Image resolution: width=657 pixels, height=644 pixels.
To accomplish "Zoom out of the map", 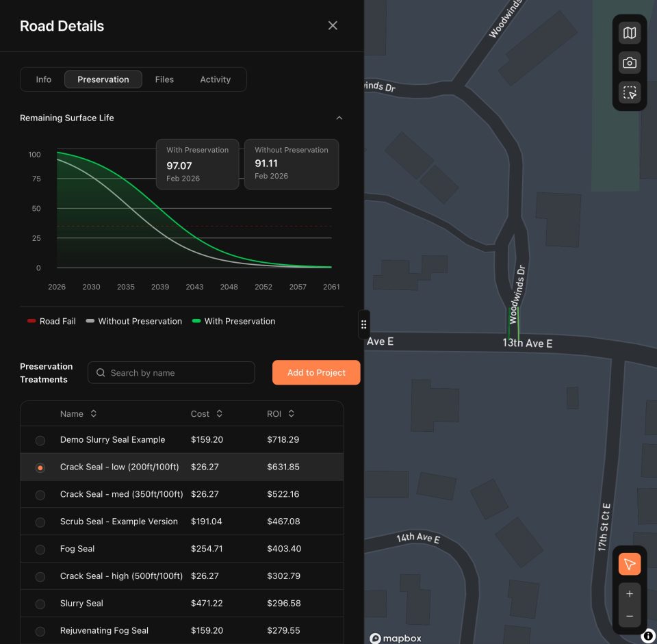I will pos(629,617).
